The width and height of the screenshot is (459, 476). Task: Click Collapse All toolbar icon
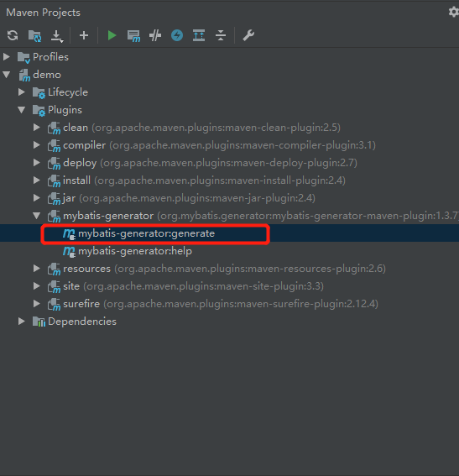[x=221, y=35]
